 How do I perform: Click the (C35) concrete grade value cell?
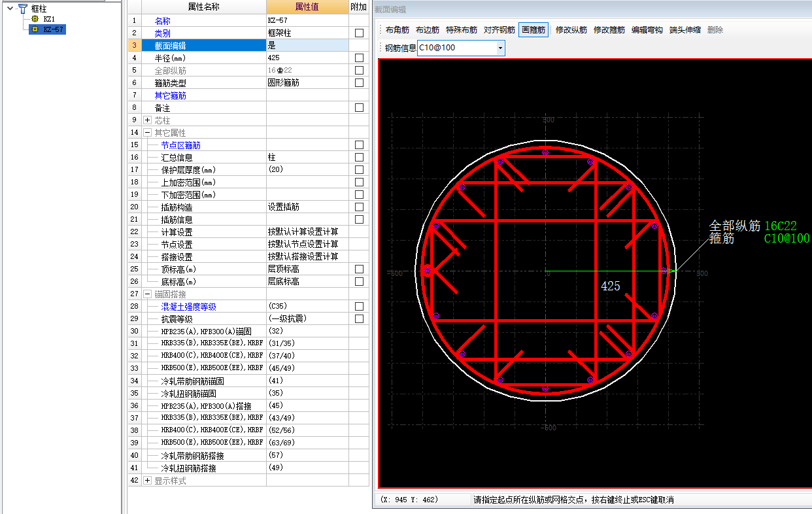307,306
